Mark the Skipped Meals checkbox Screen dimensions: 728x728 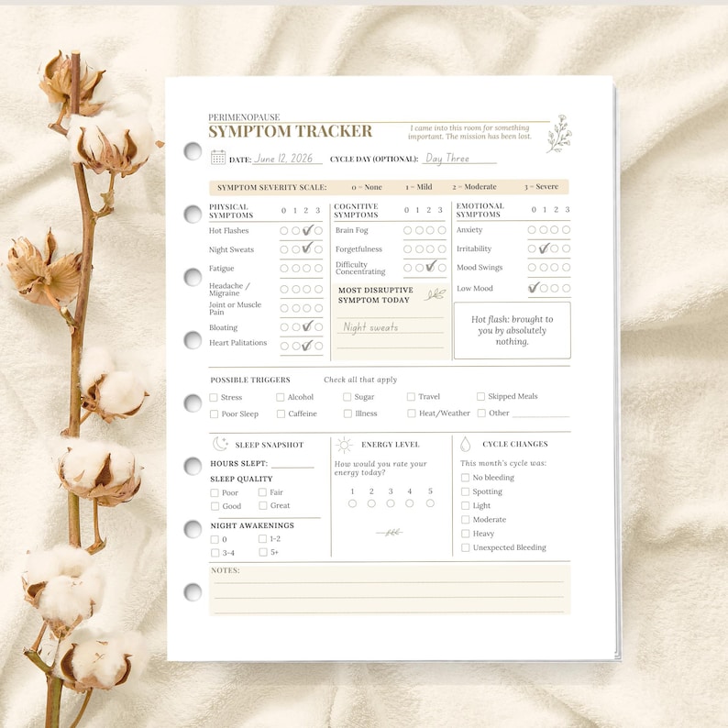(480, 396)
